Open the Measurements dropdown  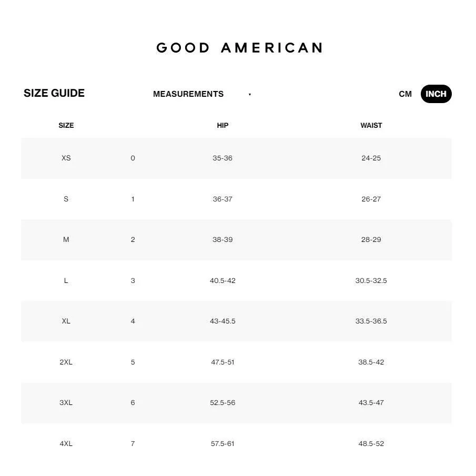coord(188,94)
